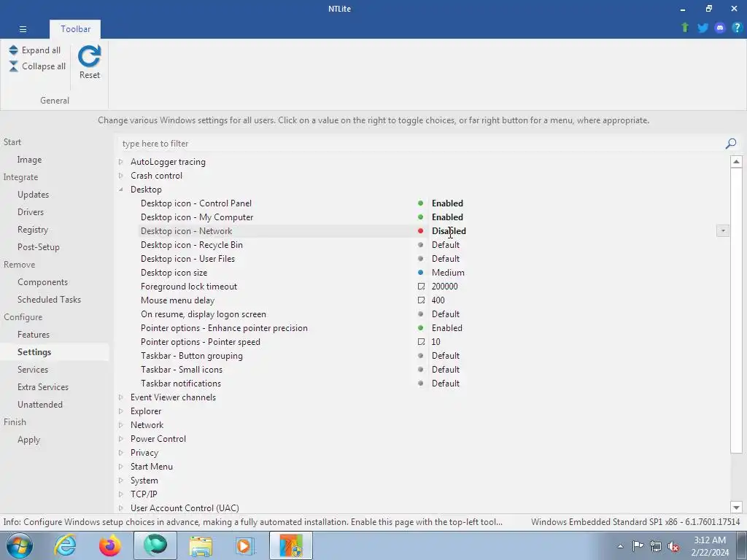
Task: Toggle On resume display logon screen value
Action: click(x=446, y=314)
